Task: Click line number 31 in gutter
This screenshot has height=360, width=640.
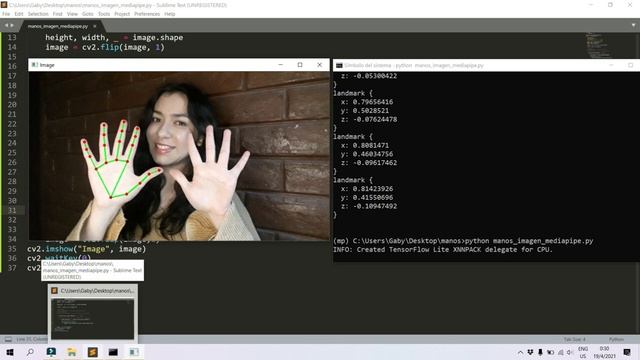Action: (x=12, y=210)
